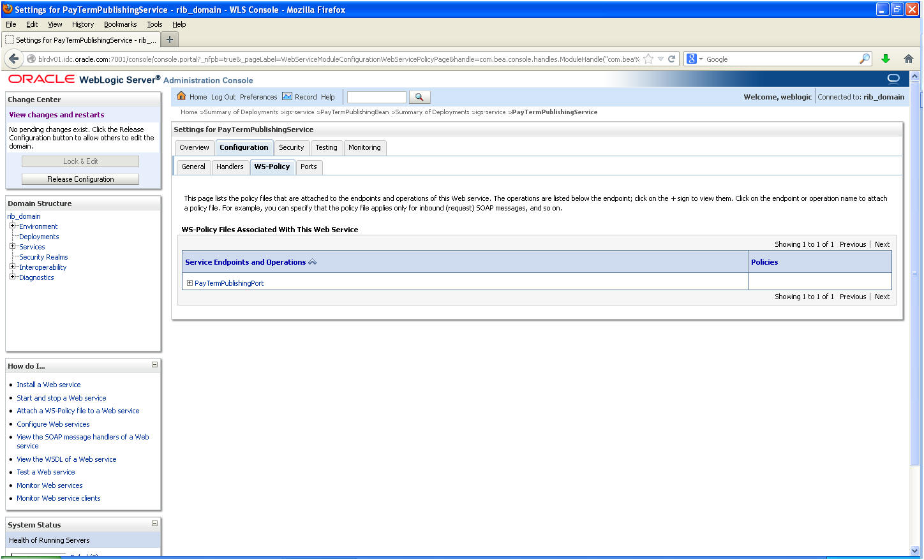Click Install a Web service help link
Screen dimensions: 924x560
click(48, 385)
